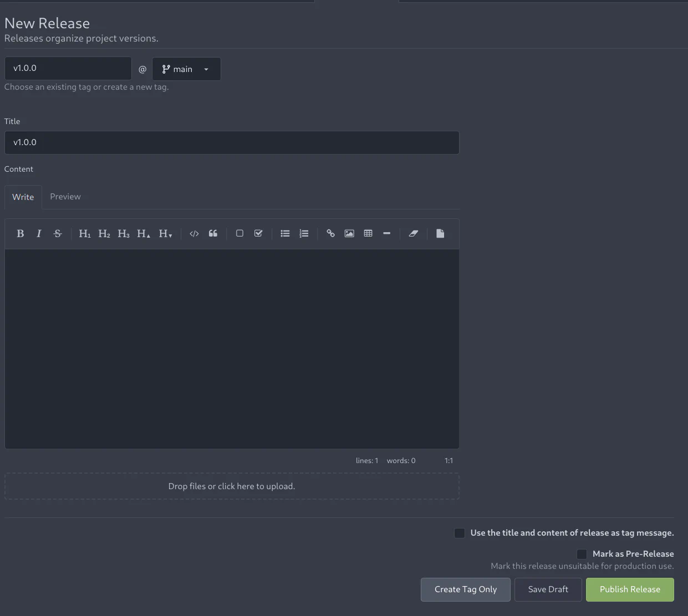Insert a hyperlink via toolbar
688x616 pixels.
point(330,234)
